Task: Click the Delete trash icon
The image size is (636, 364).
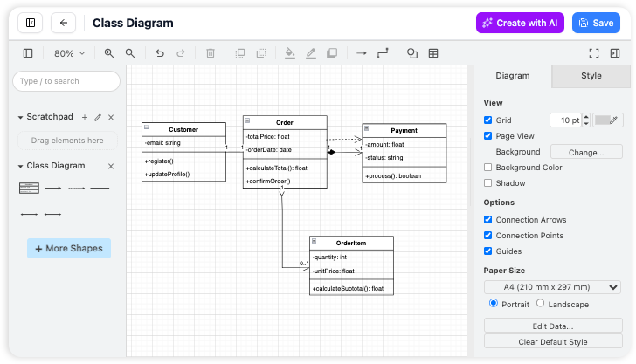Action: coord(211,53)
